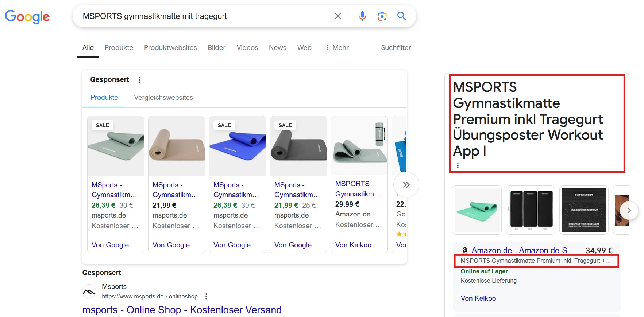Click Von Google under the blue mat
This screenshot has height=317, width=644.
(x=232, y=245)
